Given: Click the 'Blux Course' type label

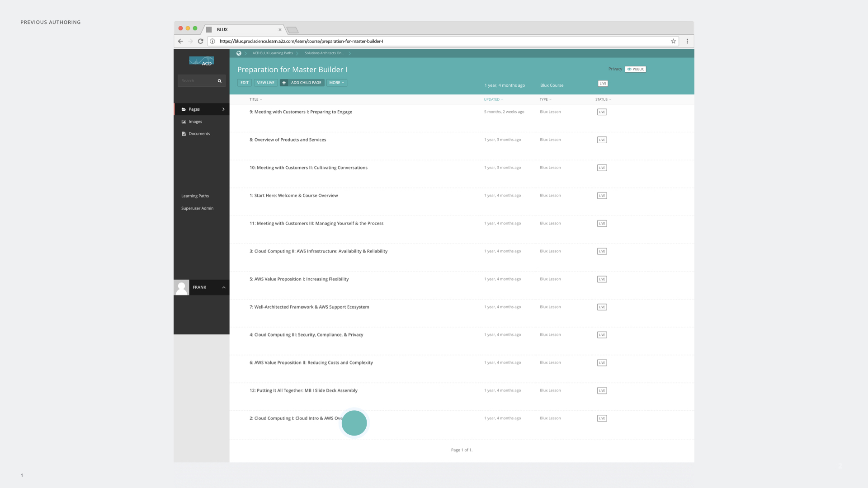Looking at the screenshot, I should coord(552,85).
